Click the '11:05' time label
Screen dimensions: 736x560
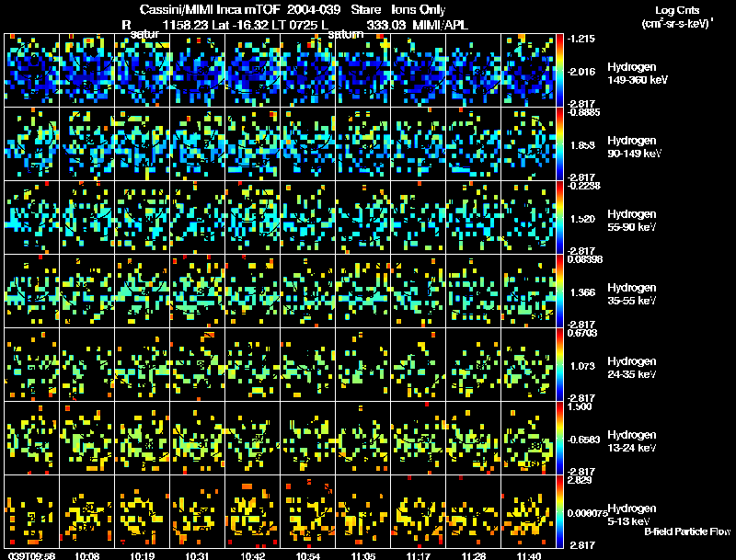(363, 555)
